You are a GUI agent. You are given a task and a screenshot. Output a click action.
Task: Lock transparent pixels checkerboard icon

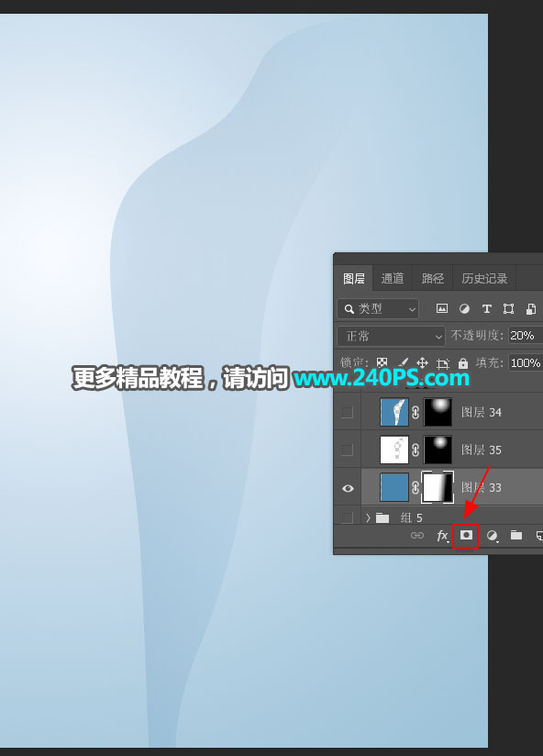tap(382, 362)
